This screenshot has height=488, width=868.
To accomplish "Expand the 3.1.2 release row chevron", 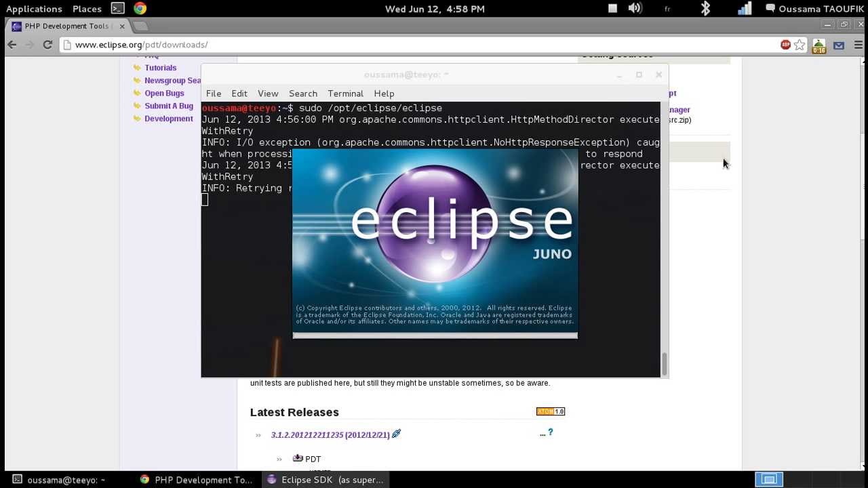I will [x=258, y=435].
